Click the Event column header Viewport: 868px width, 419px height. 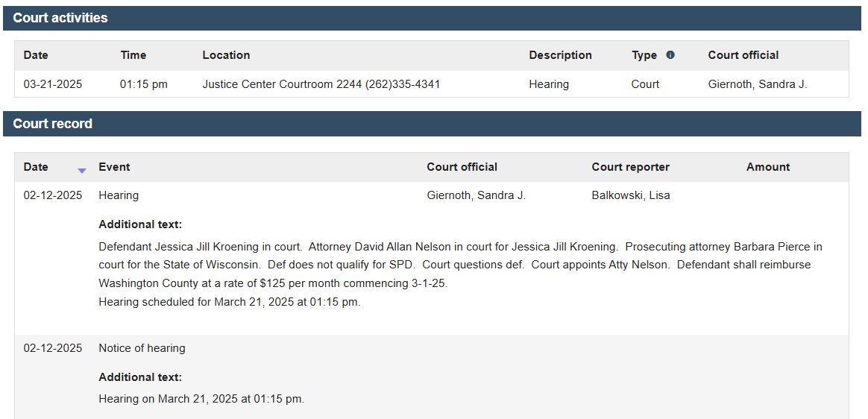tap(114, 167)
